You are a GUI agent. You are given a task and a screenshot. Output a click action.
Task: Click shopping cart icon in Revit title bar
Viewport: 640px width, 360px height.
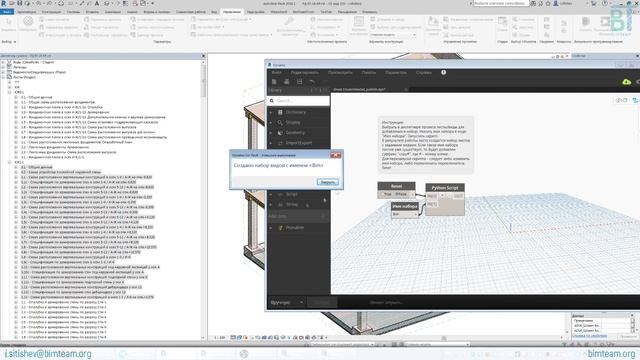pyautogui.click(x=594, y=3)
